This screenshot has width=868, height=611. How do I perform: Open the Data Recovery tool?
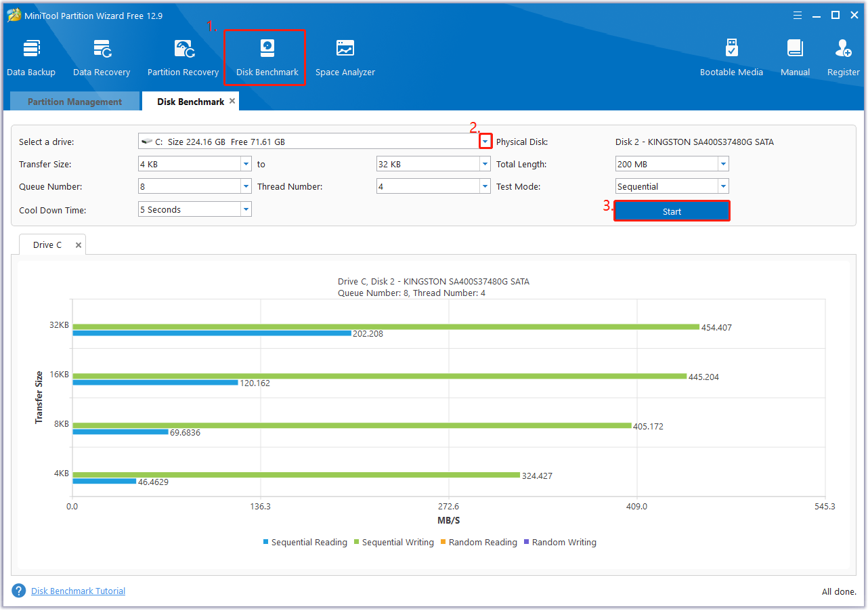coord(102,58)
